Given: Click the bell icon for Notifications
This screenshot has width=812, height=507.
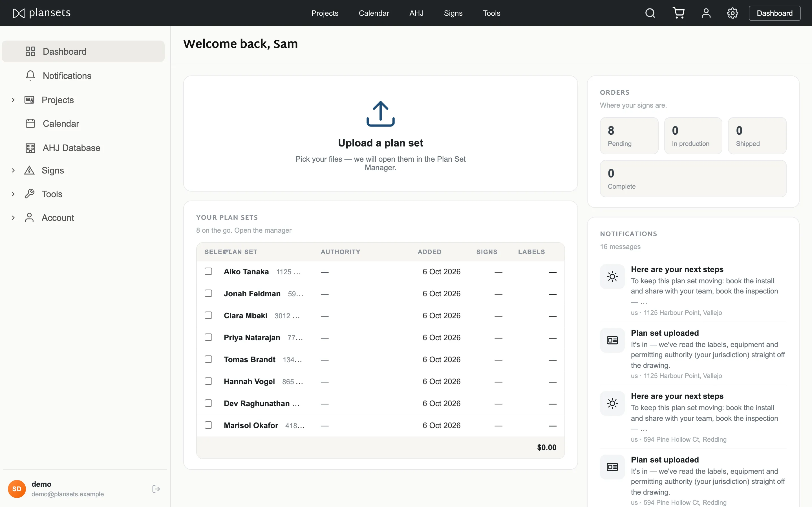Looking at the screenshot, I should click(x=30, y=75).
